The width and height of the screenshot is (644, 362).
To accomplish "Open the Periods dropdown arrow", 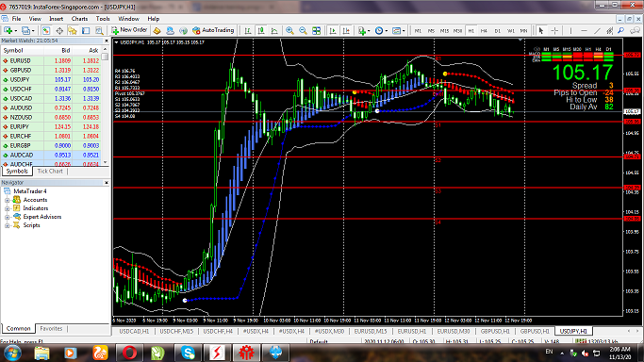I will 386,31.
